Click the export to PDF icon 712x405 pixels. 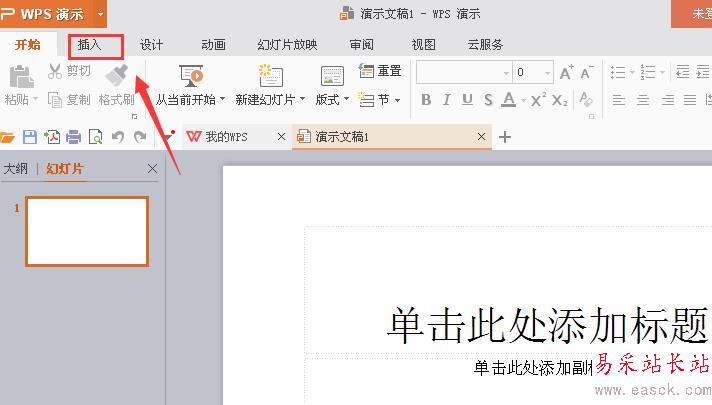(x=52, y=137)
